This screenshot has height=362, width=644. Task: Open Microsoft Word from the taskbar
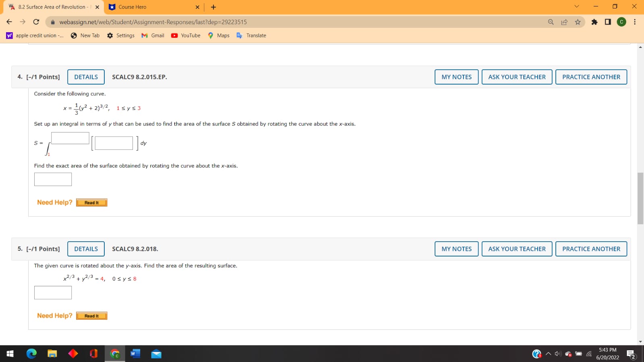(135, 354)
